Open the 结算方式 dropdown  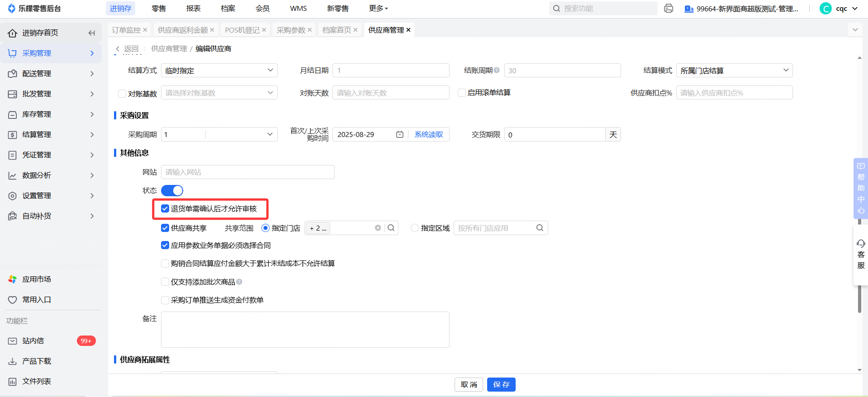click(x=219, y=71)
